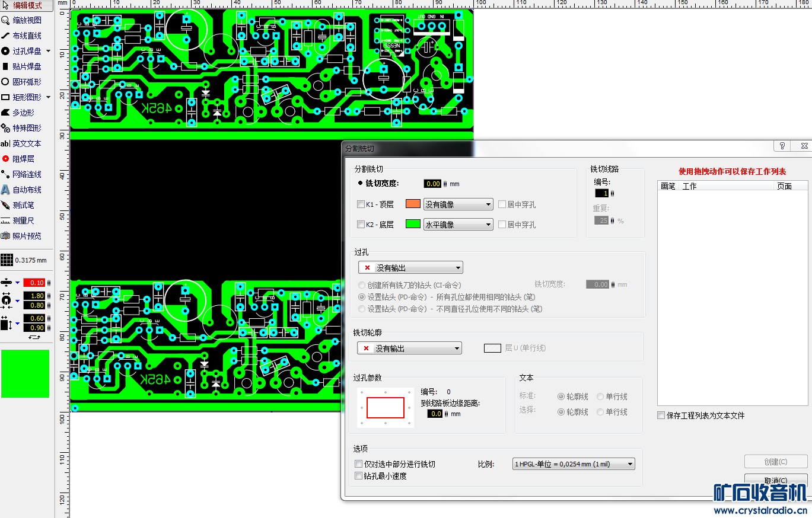812x518 pixels.
Task: Select the 缩放视图 zoom magnifier tool
Action: coord(23,20)
